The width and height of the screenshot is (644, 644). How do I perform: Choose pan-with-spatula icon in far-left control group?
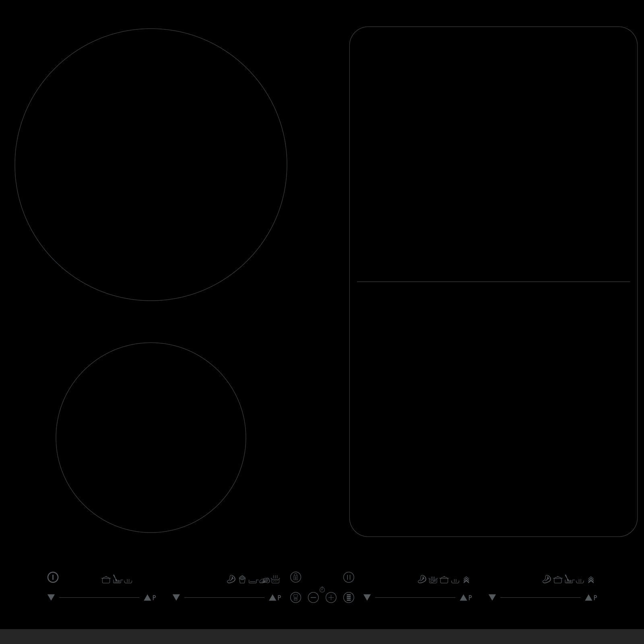(117, 579)
